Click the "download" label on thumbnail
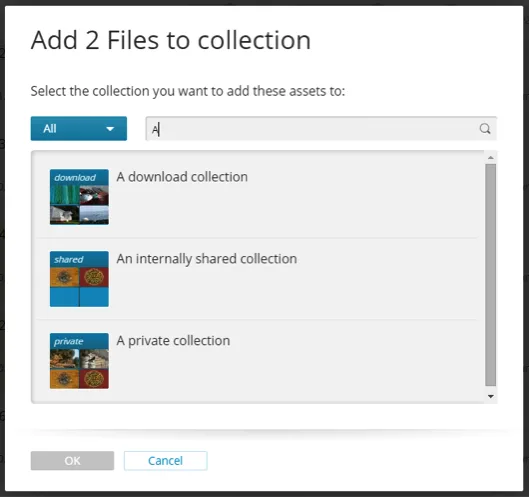Screen dimensions: 530x497 tap(75, 178)
